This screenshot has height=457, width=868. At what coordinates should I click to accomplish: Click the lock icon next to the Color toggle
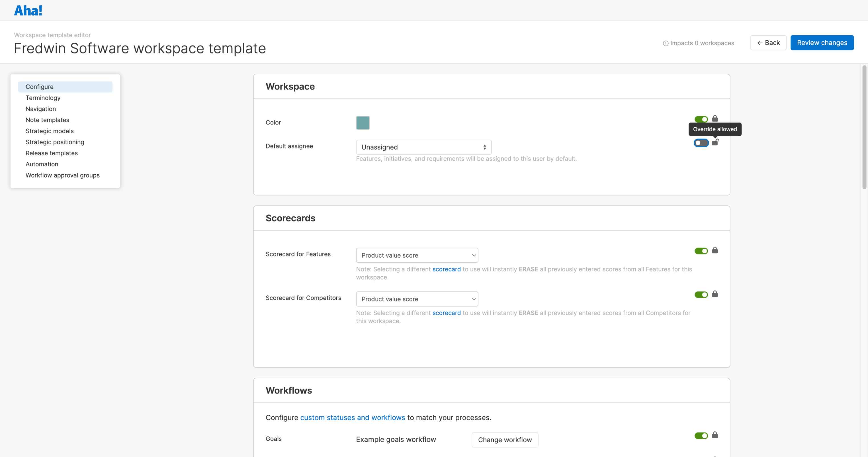(715, 119)
